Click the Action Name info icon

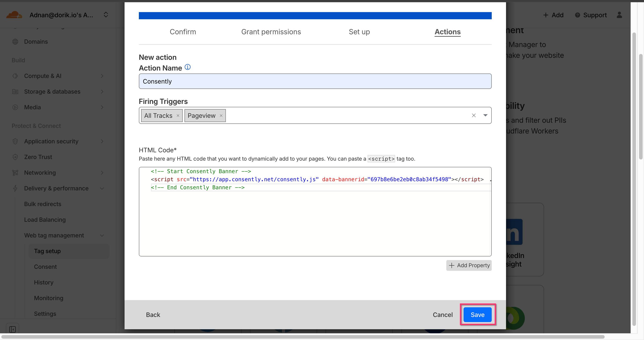point(188,67)
